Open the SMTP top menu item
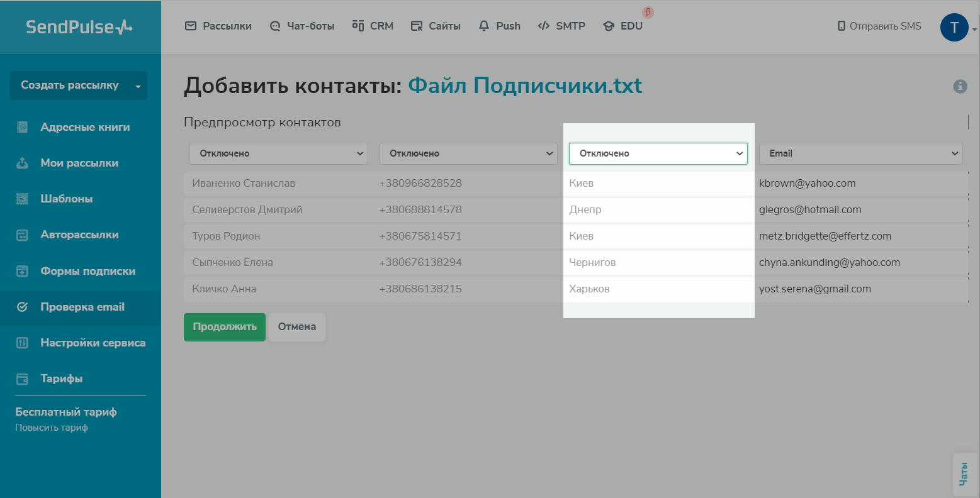Viewport: 980px width, 498px height. pos(561,26)
